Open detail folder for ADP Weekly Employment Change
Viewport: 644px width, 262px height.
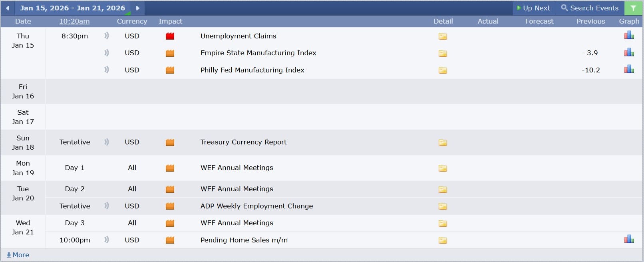coord(443,206)
